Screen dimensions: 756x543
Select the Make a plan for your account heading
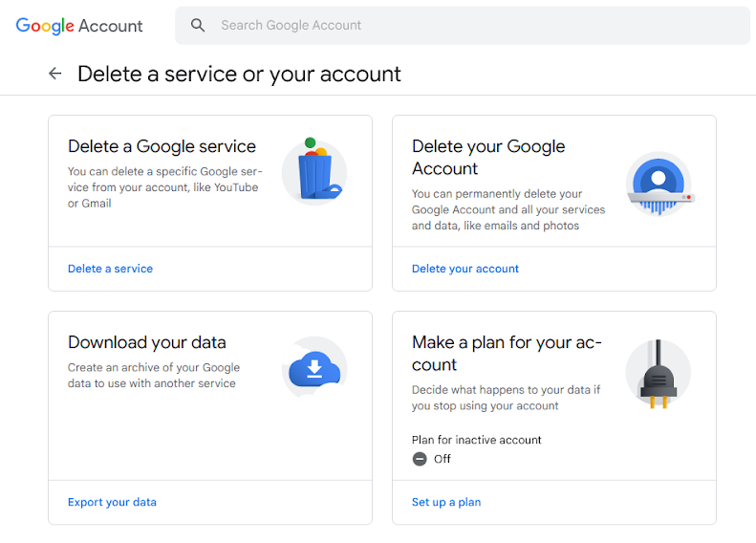[507, 353]
